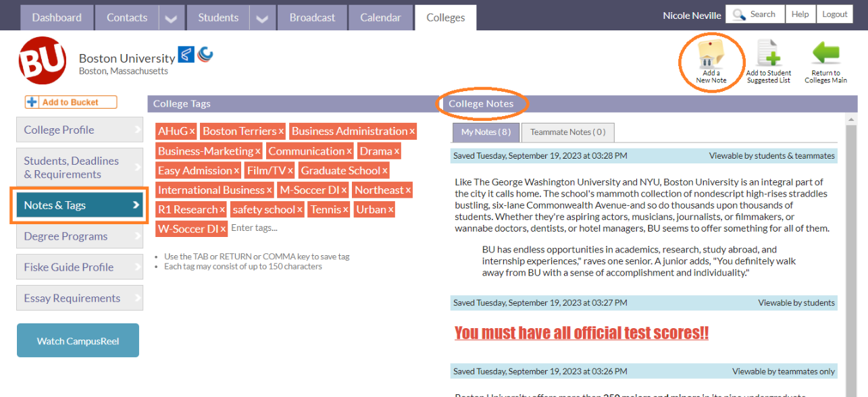Open the Calendar tab
The width and height of the screenshot is (868, 397).
380,18
